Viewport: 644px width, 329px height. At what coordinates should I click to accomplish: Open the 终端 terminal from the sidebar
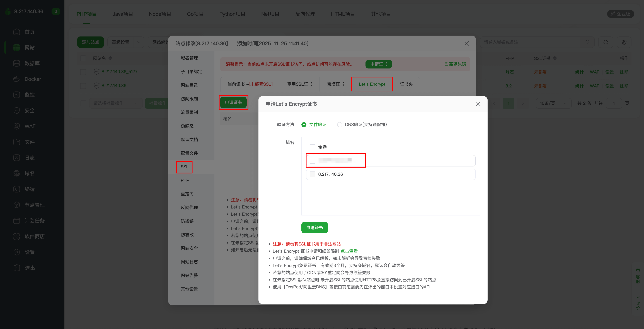click(x=30, y=189)
